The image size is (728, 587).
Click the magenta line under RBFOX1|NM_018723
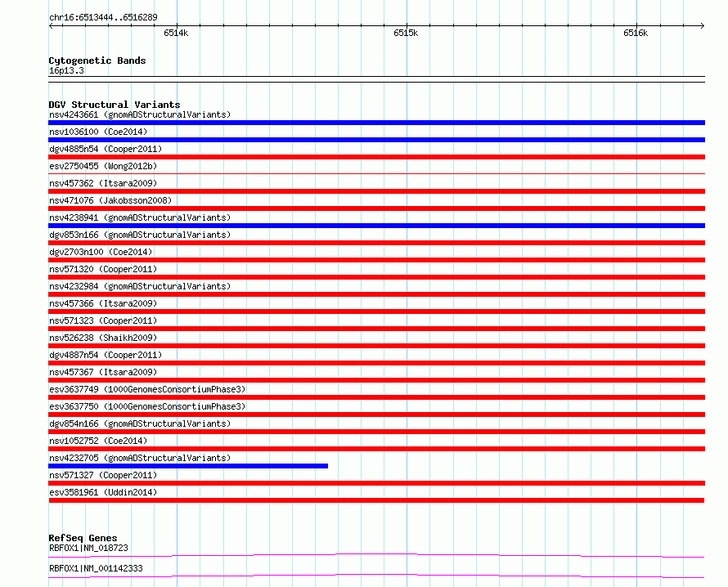click(x=376, y=555)
